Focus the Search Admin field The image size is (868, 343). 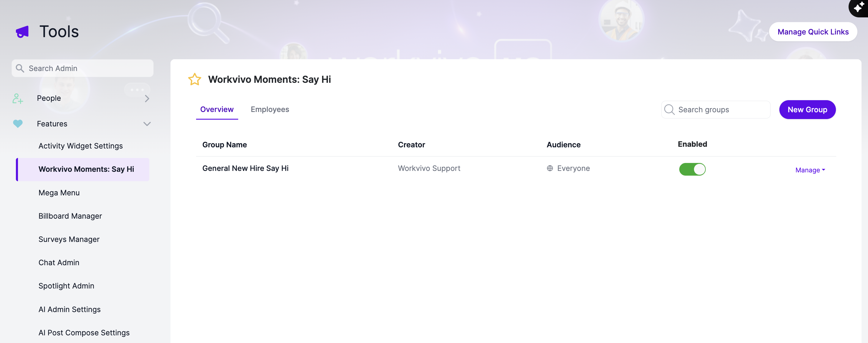(82, 68)
